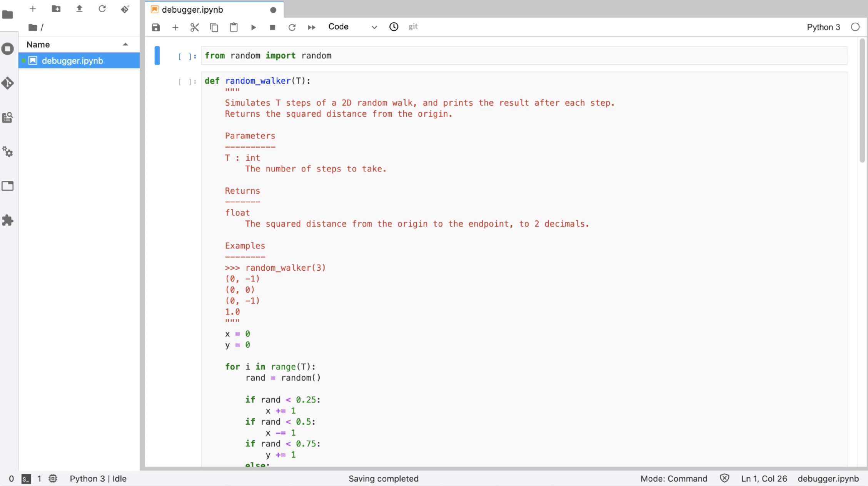This screenshot has width=868, height=486.
Task: Click the notebook vertical scrollbar
Action: click(862, 101)
